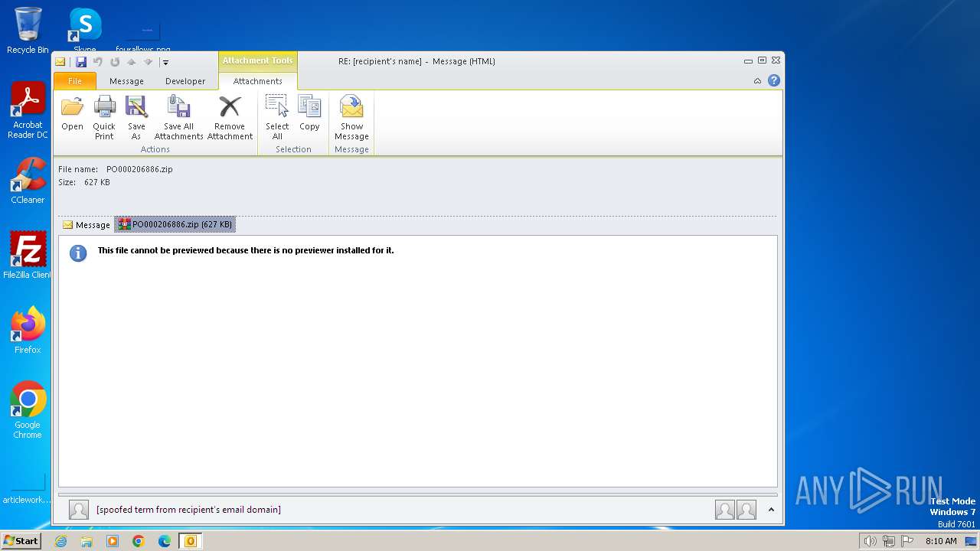
Task: Click the Redo arrow in quick access toolbar
Action: tap(114, 62)
